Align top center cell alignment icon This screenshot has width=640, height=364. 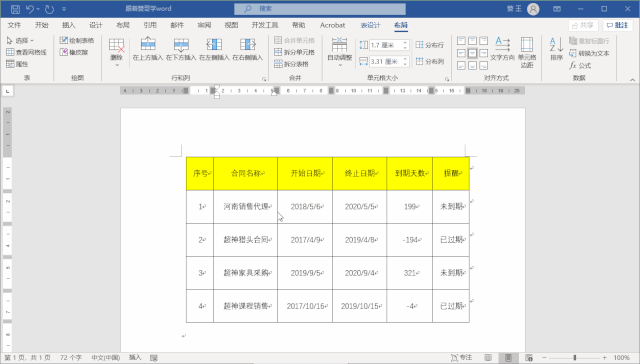[x=472, y=41]
